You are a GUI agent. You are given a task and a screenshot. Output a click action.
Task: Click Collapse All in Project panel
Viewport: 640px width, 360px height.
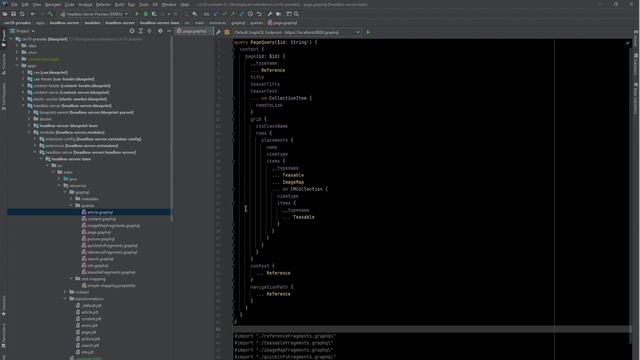point(149,31)
